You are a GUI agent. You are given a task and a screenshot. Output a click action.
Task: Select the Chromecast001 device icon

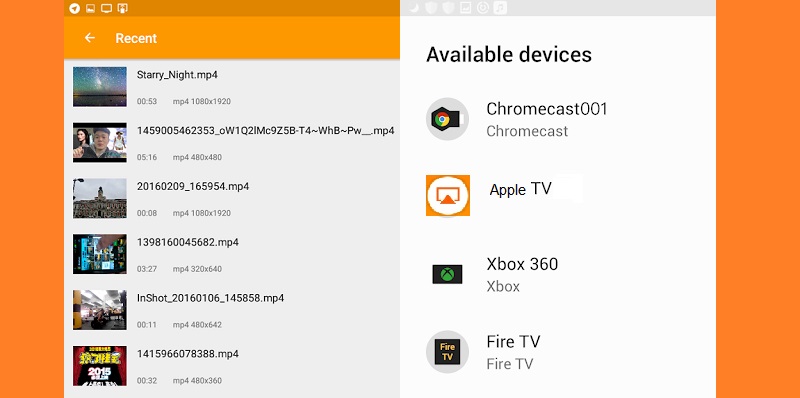coord(447,119)
